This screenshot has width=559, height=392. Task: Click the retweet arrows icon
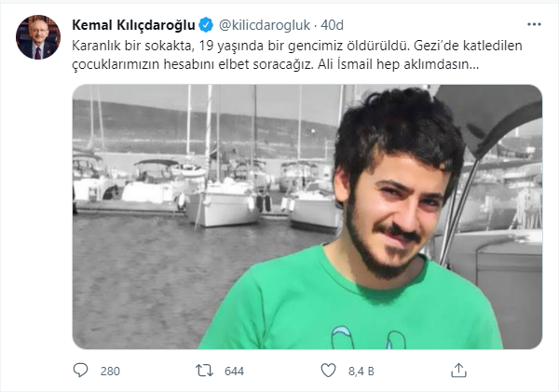point(204,371)
